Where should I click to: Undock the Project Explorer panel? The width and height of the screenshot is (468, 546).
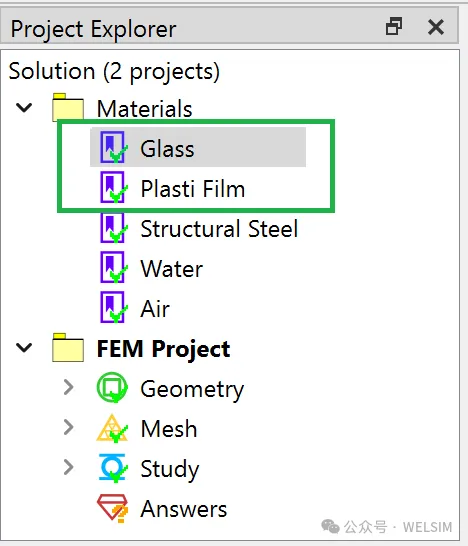pyautogui.click(x=394, y=26)
